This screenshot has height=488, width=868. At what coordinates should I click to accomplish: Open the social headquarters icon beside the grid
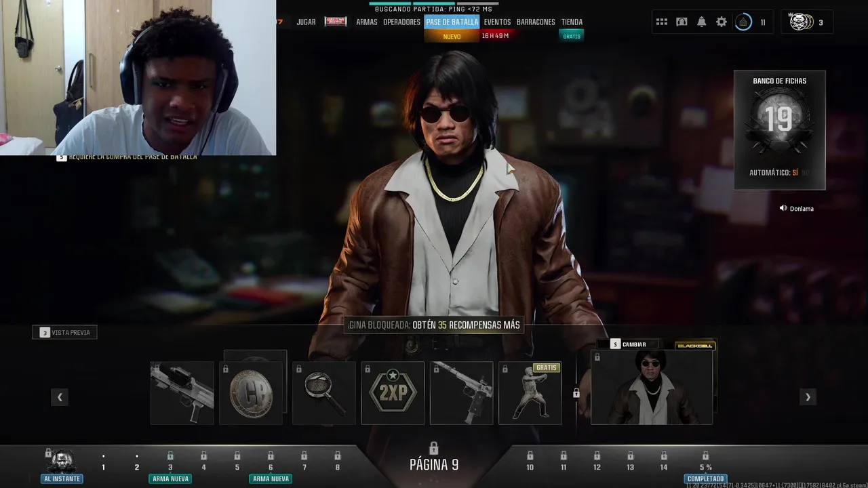(x=682, y=22)
